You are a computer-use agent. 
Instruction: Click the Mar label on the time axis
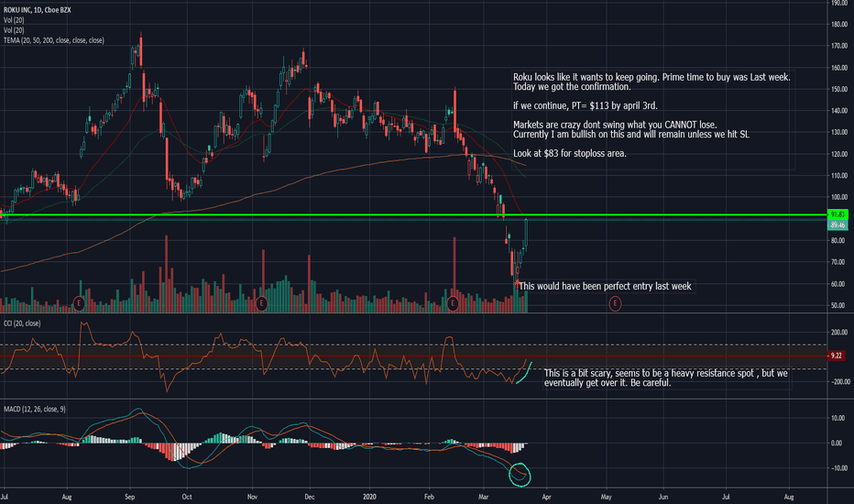coord(484,497)
